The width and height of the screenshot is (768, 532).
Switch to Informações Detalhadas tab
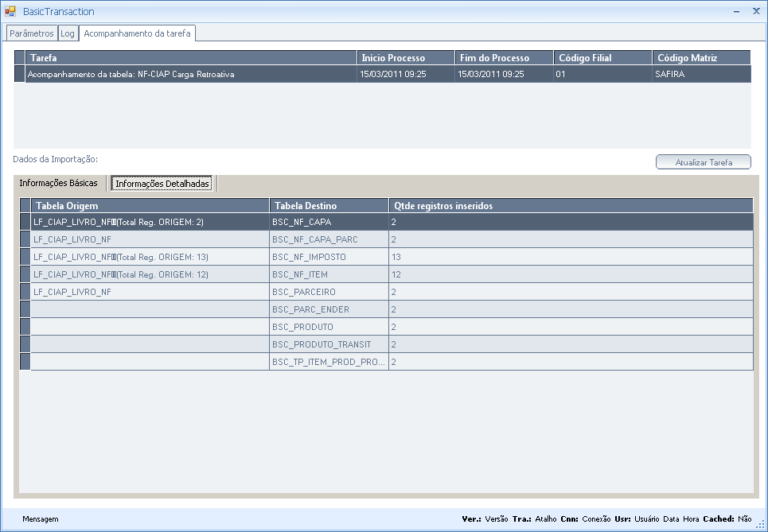(162, 184)
